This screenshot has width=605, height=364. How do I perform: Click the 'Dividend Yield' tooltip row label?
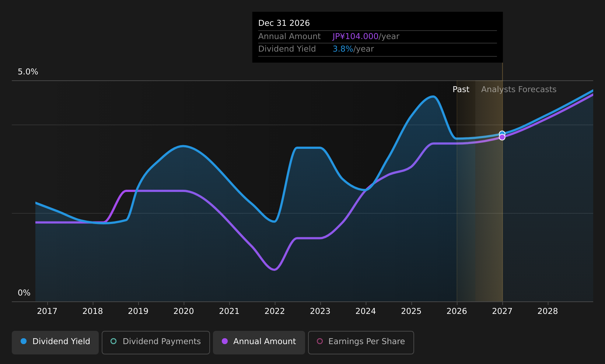pyautogui.click(x=287, y=49)
